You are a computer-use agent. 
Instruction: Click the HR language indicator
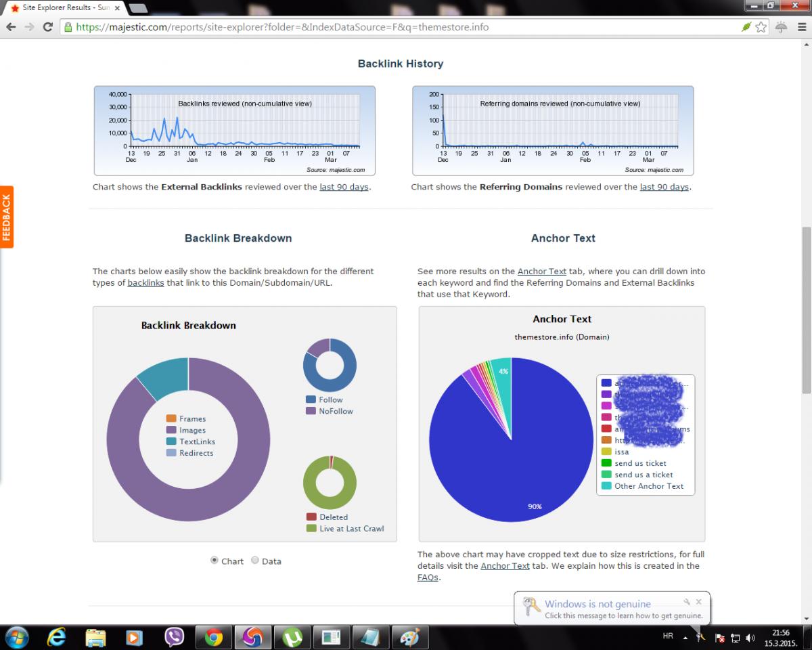[668, 636]
